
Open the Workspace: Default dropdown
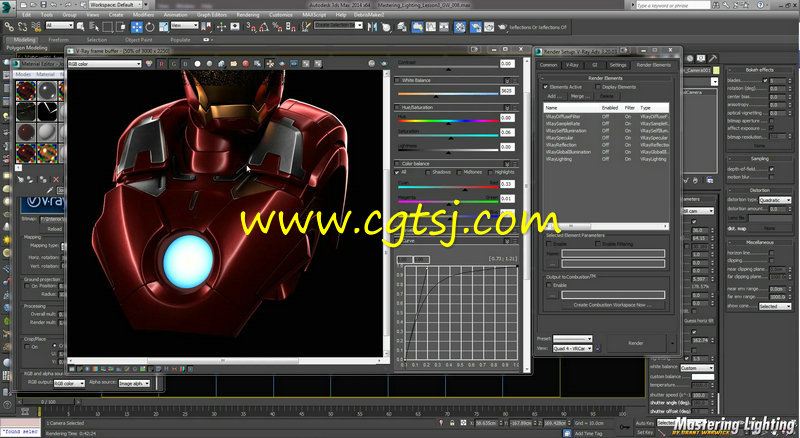[x=116, y=5]
